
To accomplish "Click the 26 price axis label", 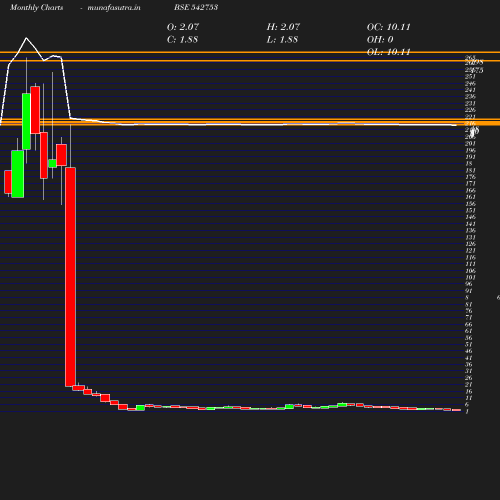I will [469, 378].
